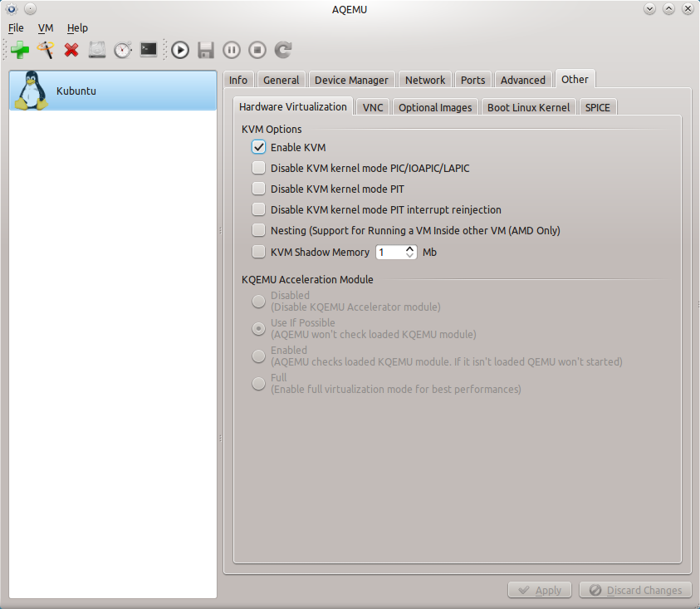The width and height of the screenshot is (700, 609).
Task: Click the window menu icon in title bar
Action: coord(12,8)
